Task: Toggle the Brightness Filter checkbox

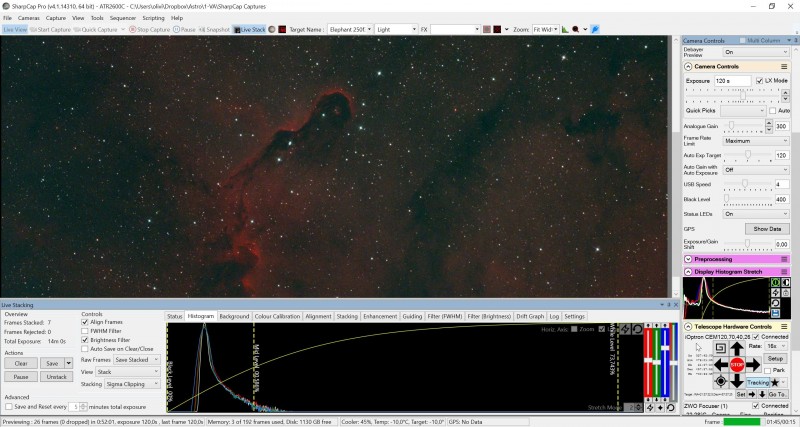Action: point(85,340)
